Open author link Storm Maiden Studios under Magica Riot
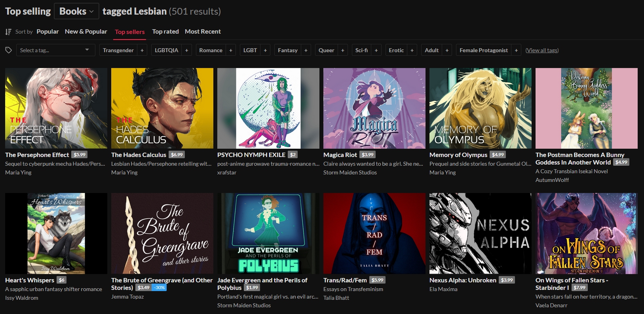 (x=350, y=172)
